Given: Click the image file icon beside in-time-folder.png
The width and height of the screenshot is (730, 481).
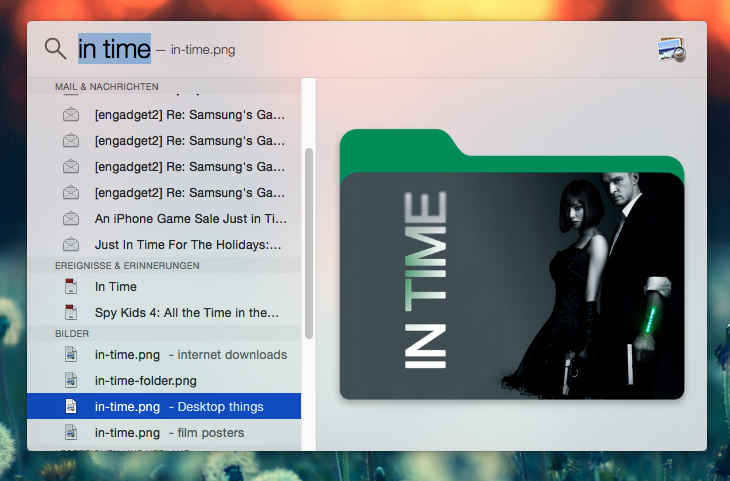Looking at the screenshot, I should 71,380.
